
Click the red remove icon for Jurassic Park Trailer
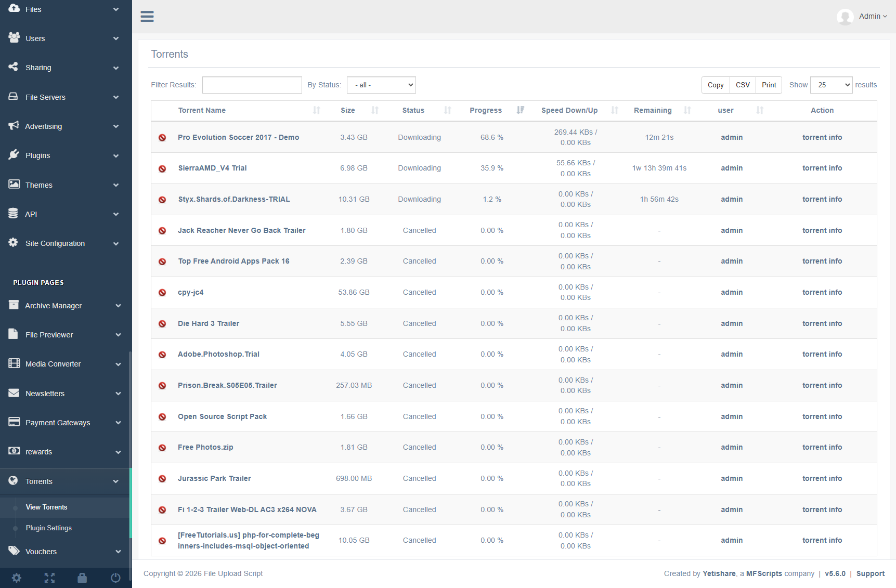coord(162,479)
